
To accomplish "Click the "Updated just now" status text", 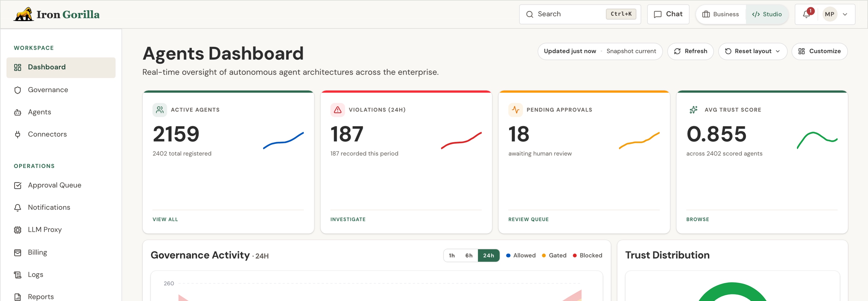I will (x=570, y=51).
